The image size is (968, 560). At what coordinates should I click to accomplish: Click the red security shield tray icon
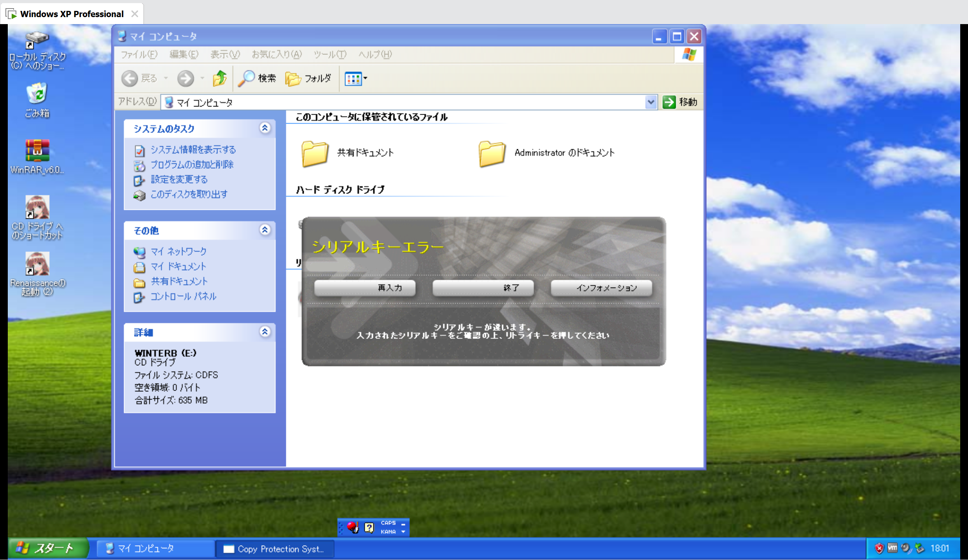[x=879, y=548]
